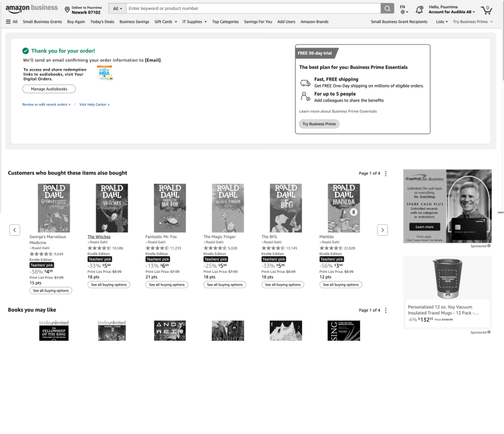Expand Try Business Prime nav dropdown

pos(473,22)
